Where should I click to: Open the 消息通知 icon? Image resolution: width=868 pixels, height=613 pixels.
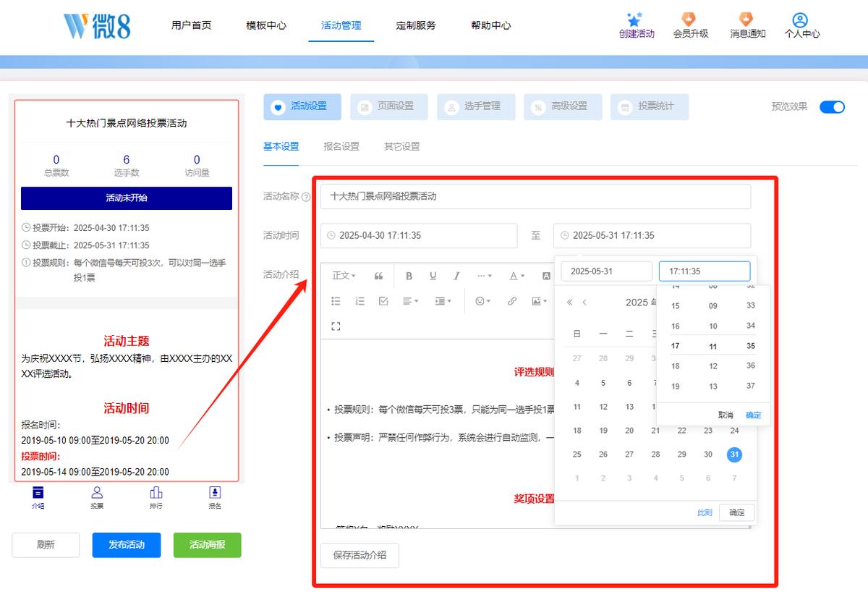pyautogui.click(x=746, y=19)
